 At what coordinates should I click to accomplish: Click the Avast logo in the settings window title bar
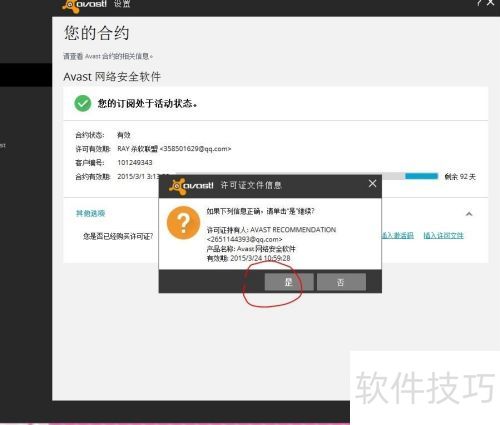point(85,5)
